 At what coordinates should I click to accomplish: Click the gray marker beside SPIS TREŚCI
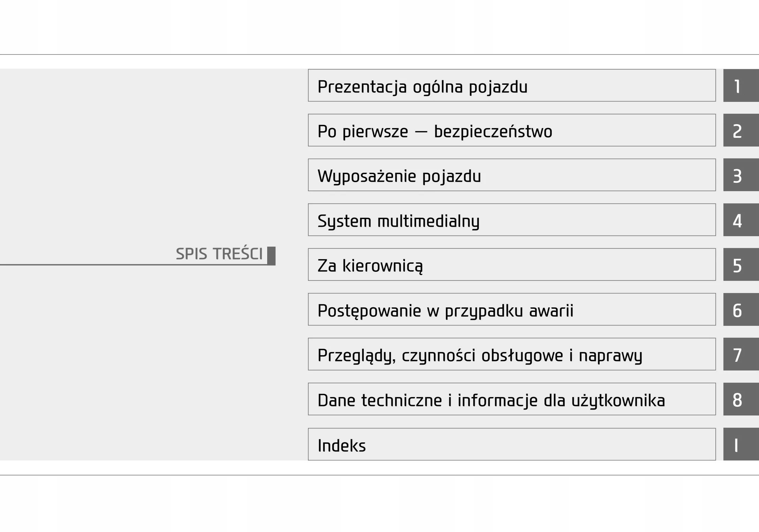point(271,256)
